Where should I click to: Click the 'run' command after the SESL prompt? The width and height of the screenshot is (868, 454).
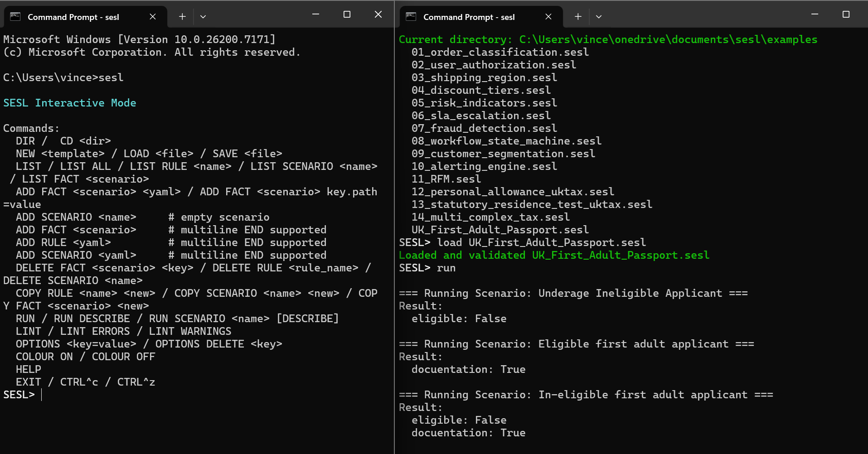(x=446, y=268)
